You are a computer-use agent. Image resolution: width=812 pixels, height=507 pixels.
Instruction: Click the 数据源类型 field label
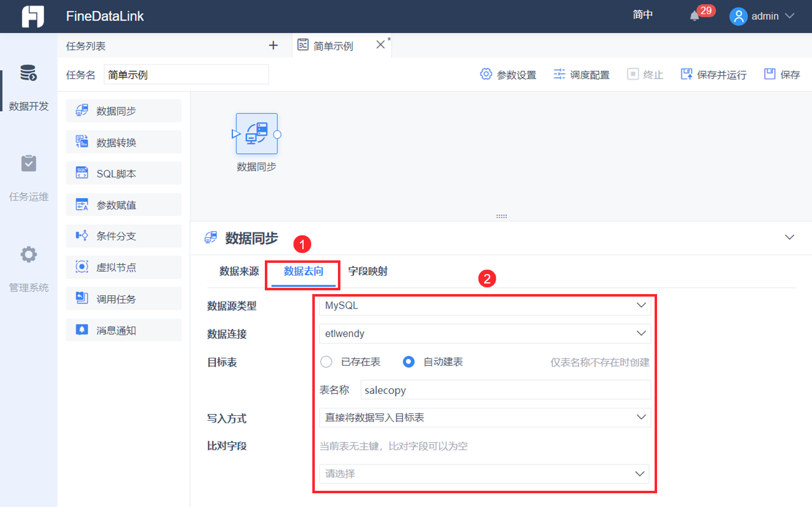pos(232,306)
